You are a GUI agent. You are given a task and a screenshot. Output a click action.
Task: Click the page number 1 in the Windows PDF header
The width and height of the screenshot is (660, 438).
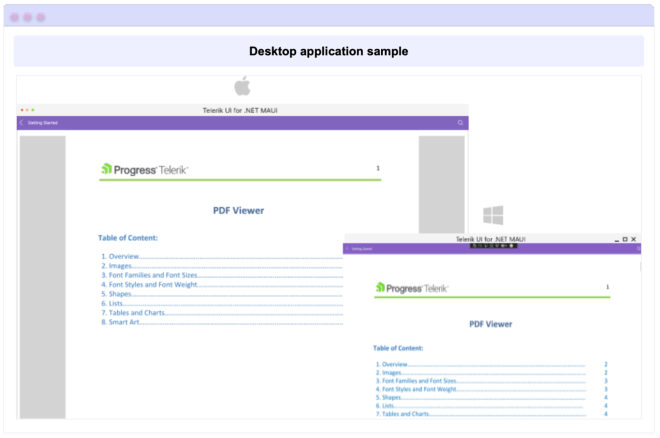(x=607, y=287)
